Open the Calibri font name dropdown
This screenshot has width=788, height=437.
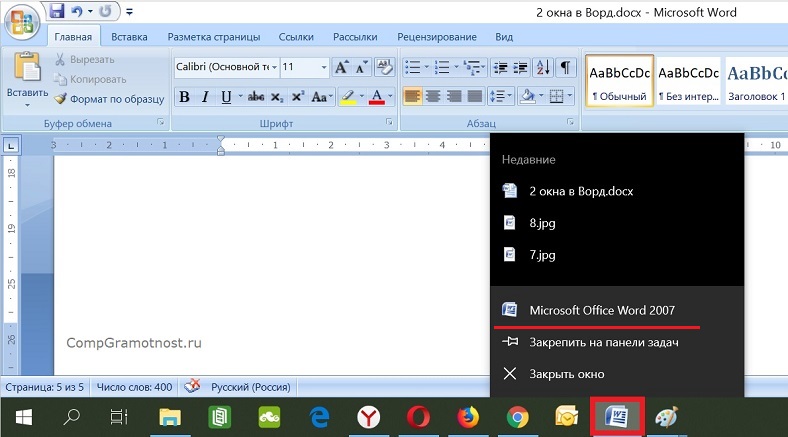point(274,67)
